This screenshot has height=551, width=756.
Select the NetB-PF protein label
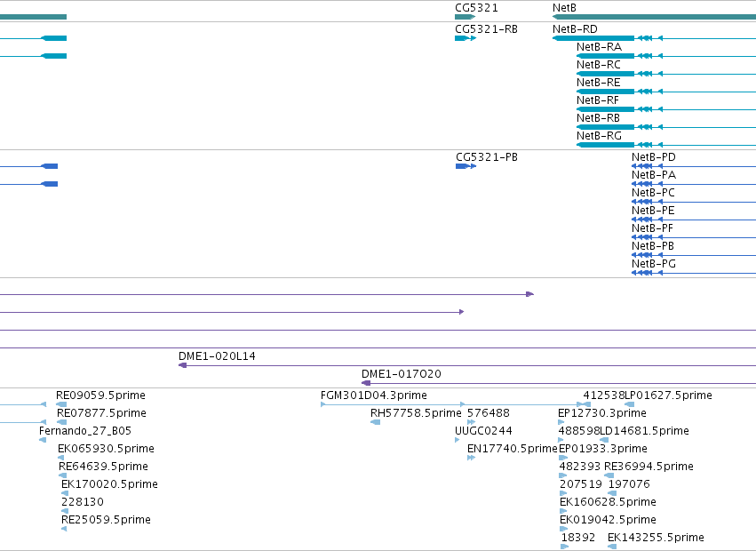[x=652, y=228]
